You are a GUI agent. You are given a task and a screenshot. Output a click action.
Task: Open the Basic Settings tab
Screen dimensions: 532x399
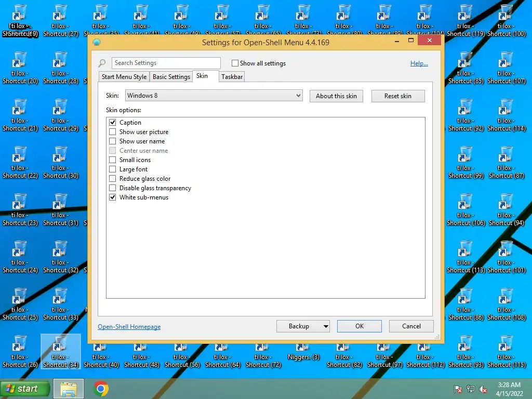pyautogui.click(x=171, y=77)
